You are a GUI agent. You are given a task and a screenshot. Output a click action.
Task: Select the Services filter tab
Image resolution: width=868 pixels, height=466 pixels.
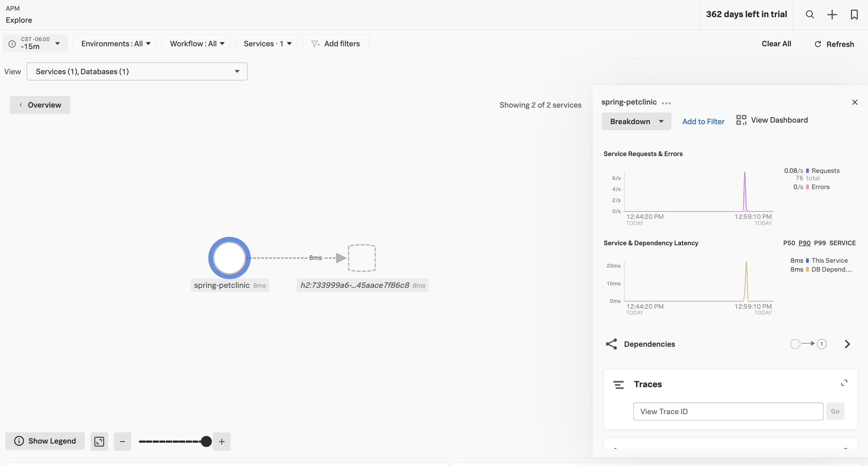pyautogui.click(x=265, y=44)
